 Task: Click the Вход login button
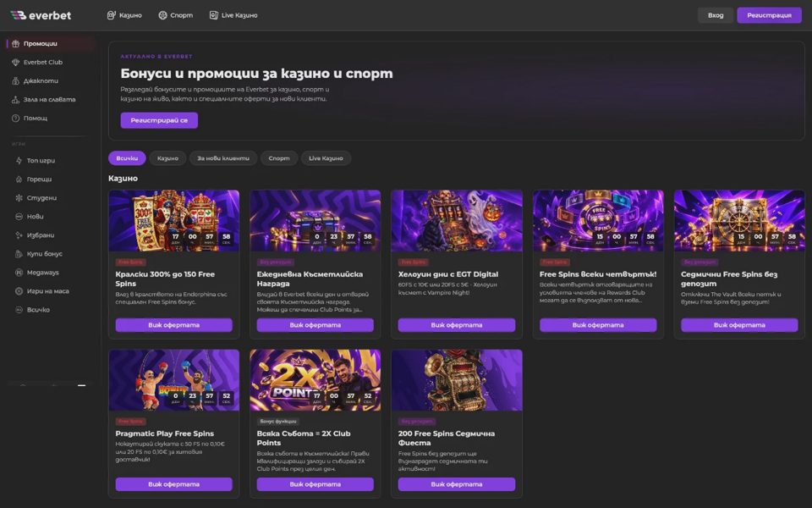pos(716,15)
